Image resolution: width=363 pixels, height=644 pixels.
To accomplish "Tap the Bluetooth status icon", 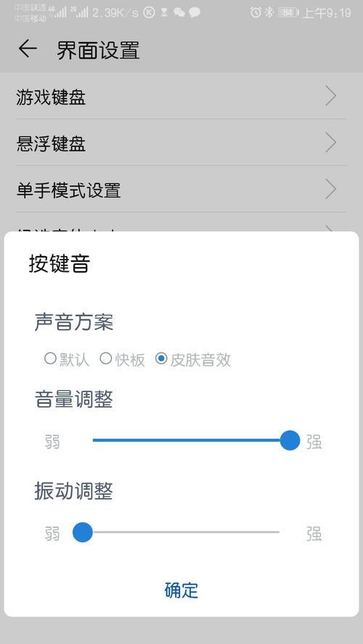I will [x=269, y=13].
